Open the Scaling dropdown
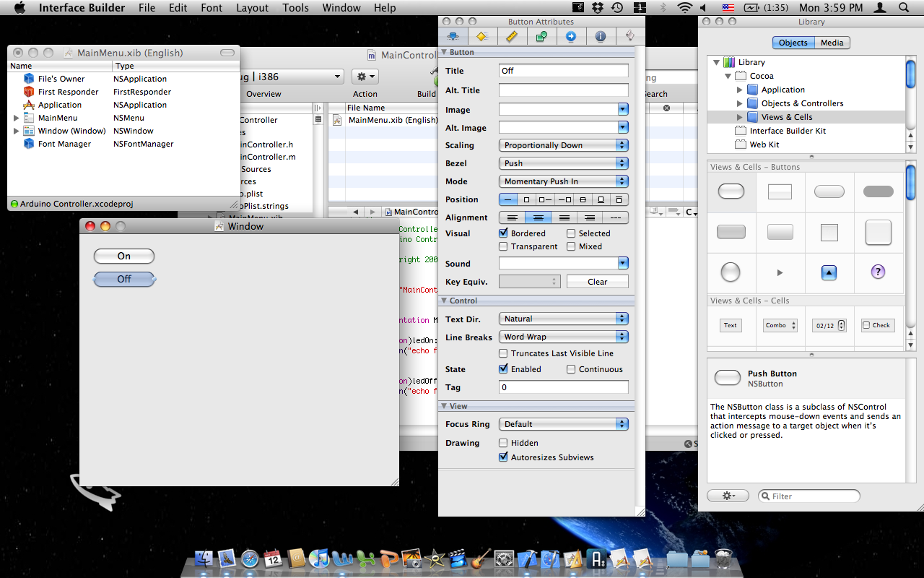924x578 pixels. coord(564,145)
